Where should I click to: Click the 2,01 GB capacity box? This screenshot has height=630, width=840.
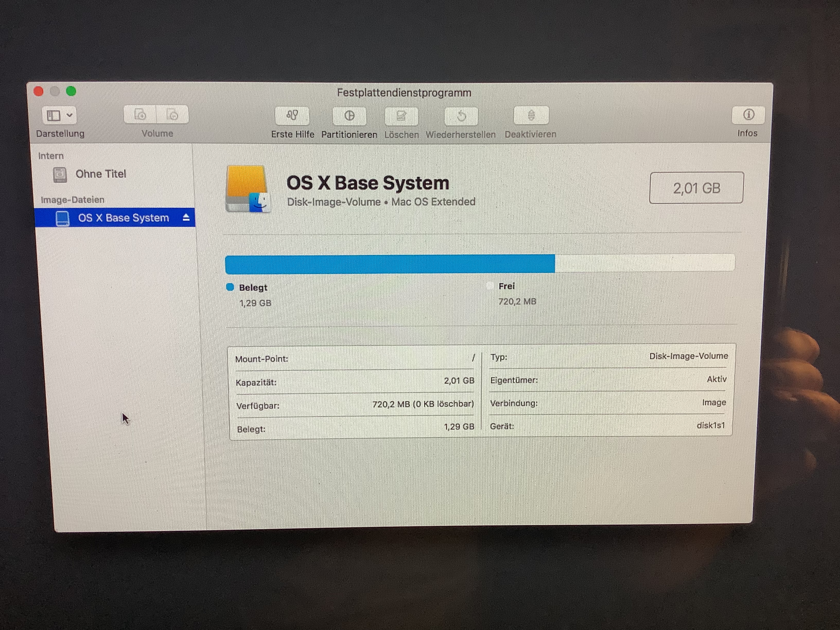tap(696, 188)
